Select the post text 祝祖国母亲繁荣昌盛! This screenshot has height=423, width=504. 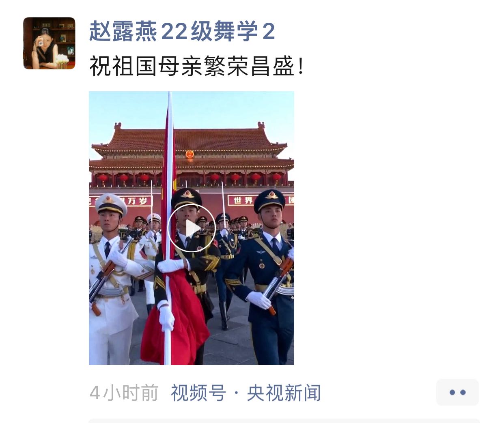[x=196, y=66]
